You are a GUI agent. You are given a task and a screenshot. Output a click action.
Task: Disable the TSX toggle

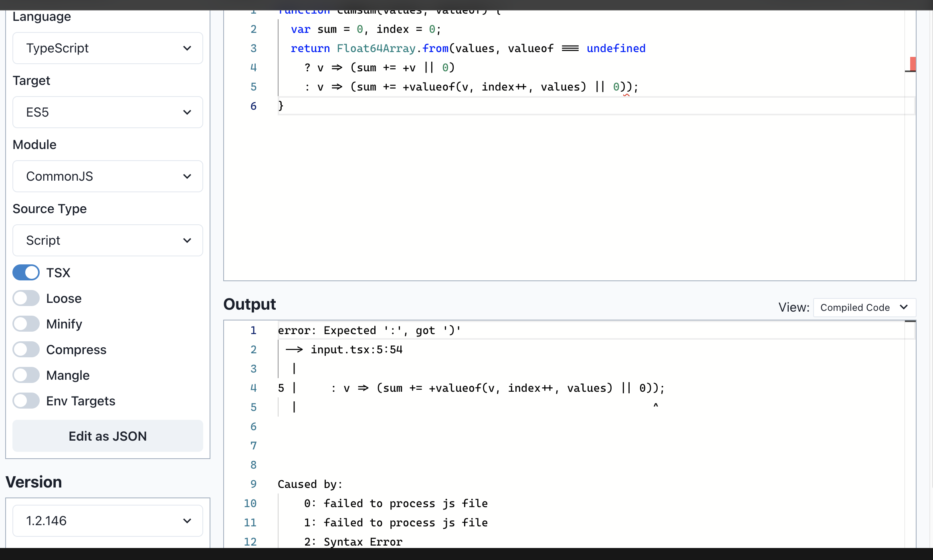26,272
